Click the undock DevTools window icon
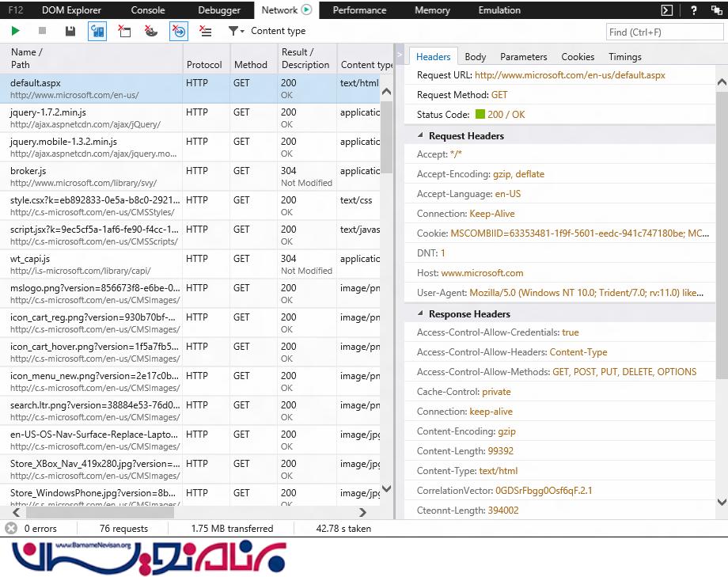 (x=717, y=10)
